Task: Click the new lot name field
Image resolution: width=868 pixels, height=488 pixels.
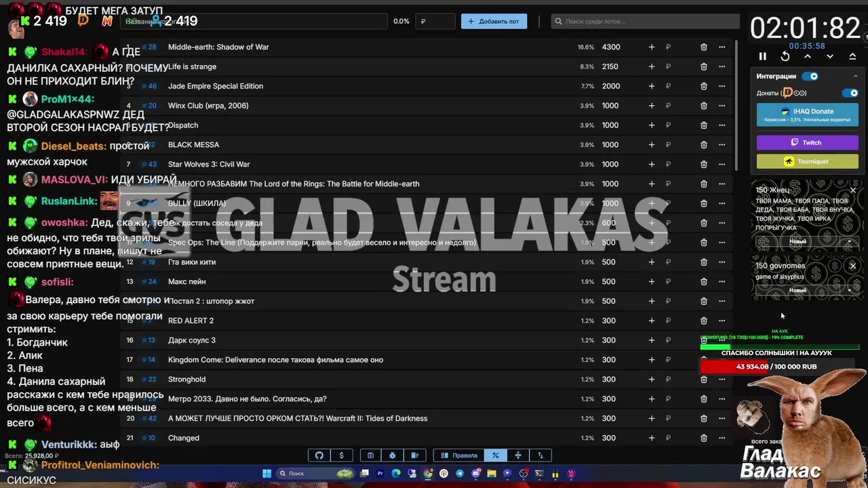Action: coord(254,22)
